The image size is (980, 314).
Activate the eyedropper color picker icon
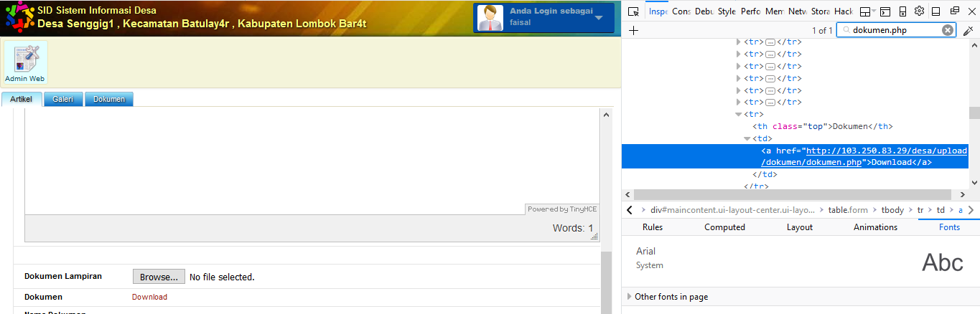[x=968, y=30]
